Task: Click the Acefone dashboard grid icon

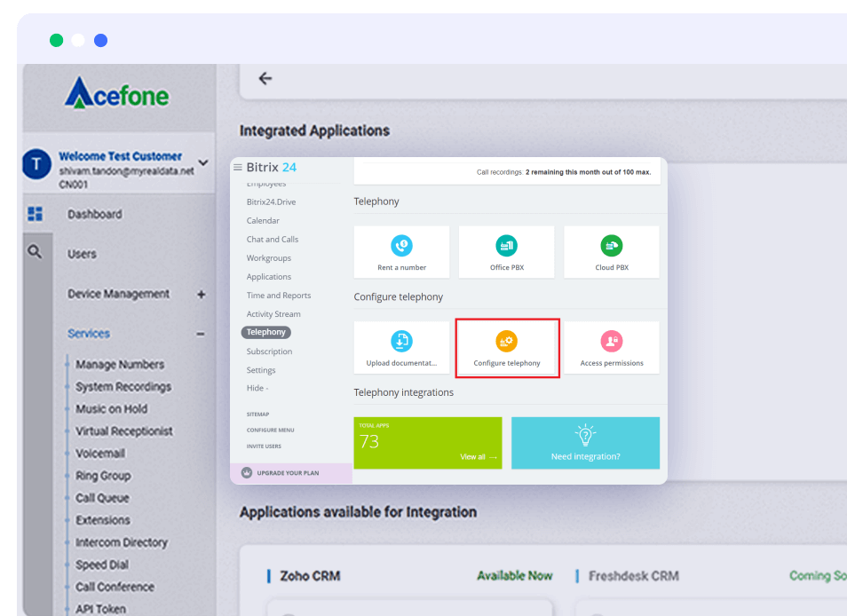Action: pos(36,214)
